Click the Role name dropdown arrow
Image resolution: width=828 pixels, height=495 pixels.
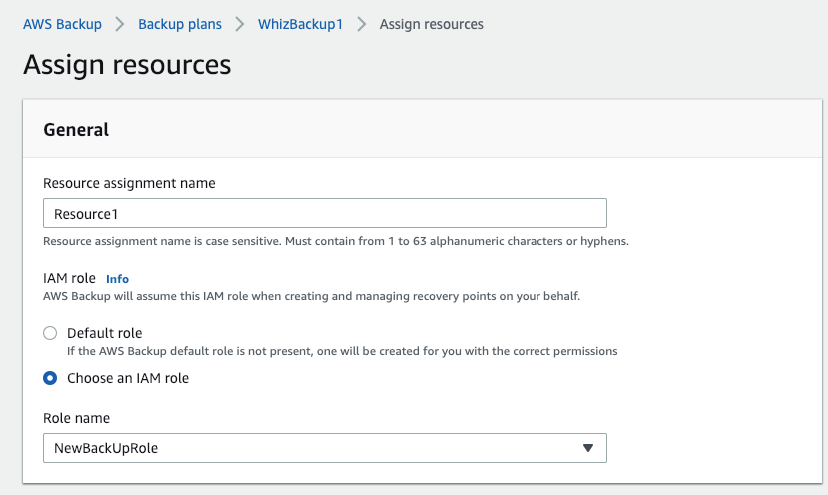[588, 448]
